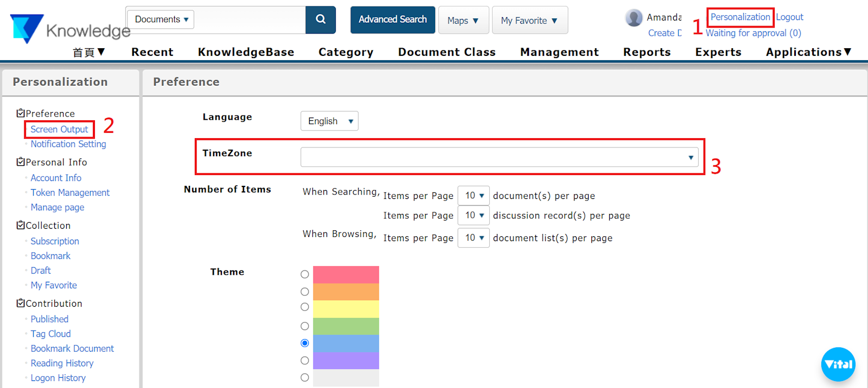Open the Language dropdown showing English
868x388 pixels.
329,121
